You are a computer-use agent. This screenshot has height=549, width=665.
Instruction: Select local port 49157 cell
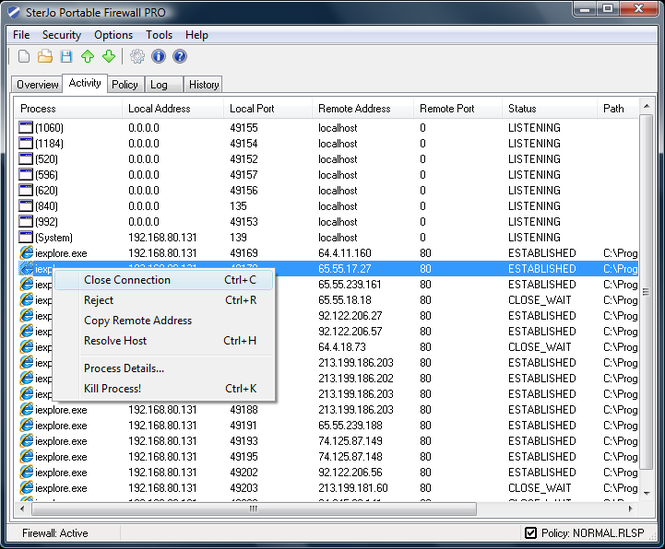click(244, 175)
